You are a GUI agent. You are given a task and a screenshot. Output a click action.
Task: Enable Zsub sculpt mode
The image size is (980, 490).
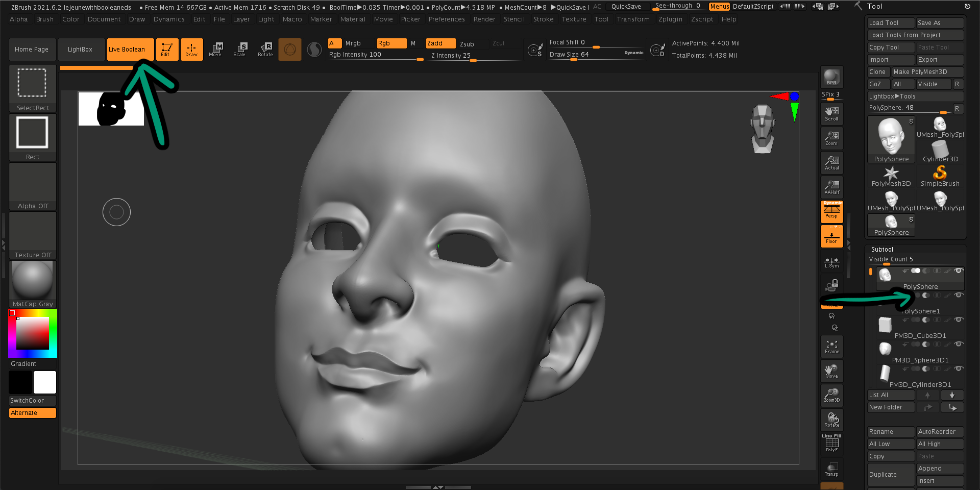tap(467, 44)
